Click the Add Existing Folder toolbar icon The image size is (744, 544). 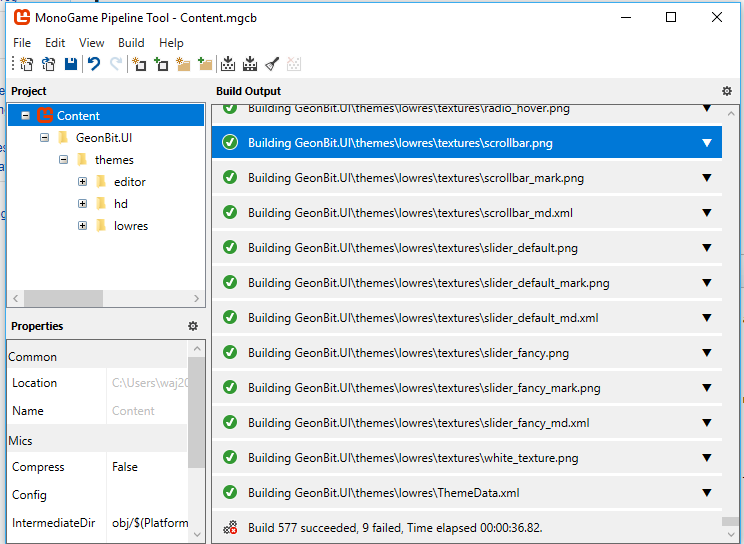pyautogui.click(x=205, y=64)
